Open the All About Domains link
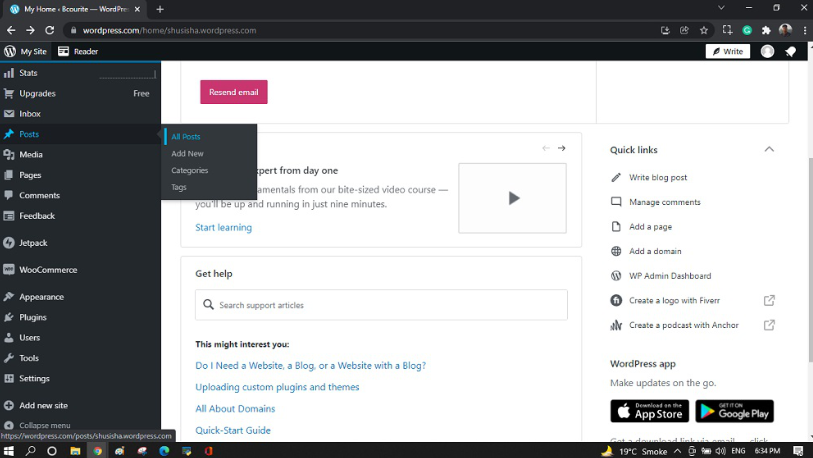Screen dimensions: 813x458 pos(235,409)
